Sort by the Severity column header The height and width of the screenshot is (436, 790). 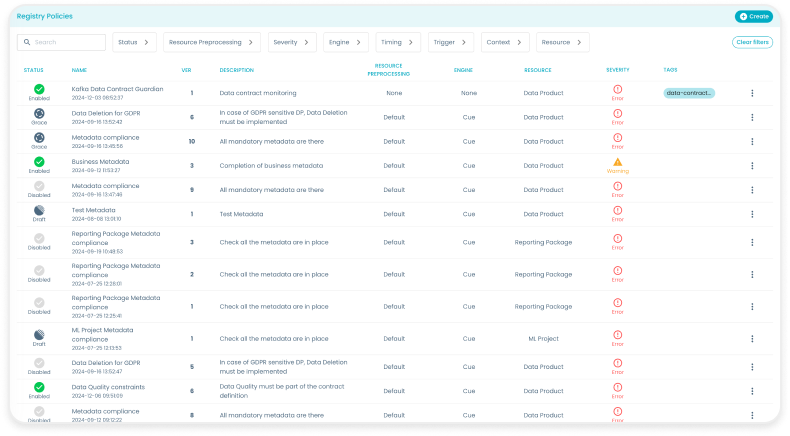coord(617,70)
